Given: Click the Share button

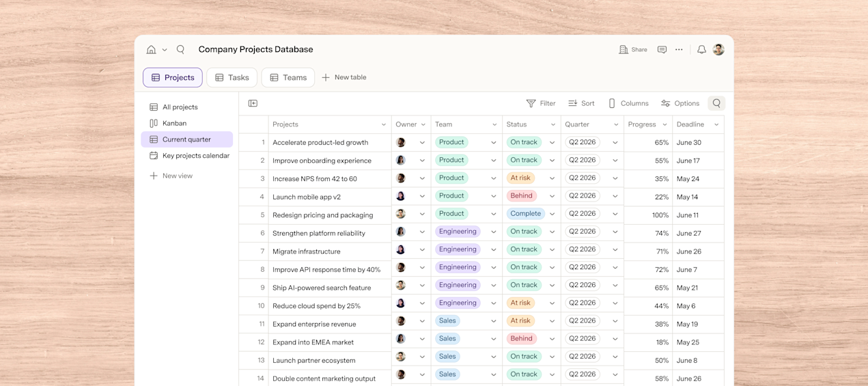Looking at the screenshot, I should (633, 49).
